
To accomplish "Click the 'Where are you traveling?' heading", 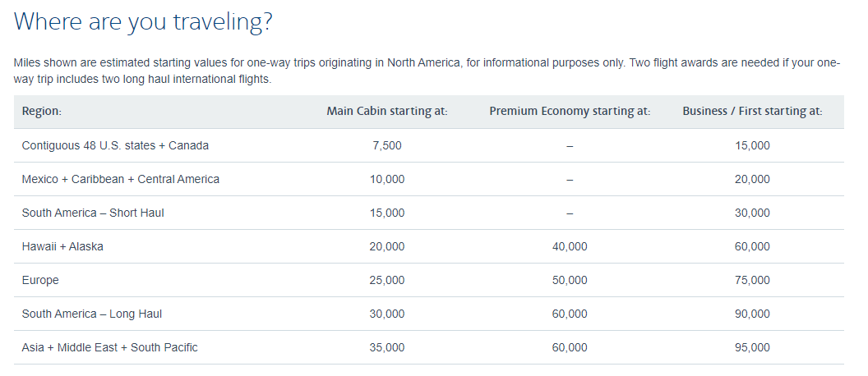I will (143, 23).
